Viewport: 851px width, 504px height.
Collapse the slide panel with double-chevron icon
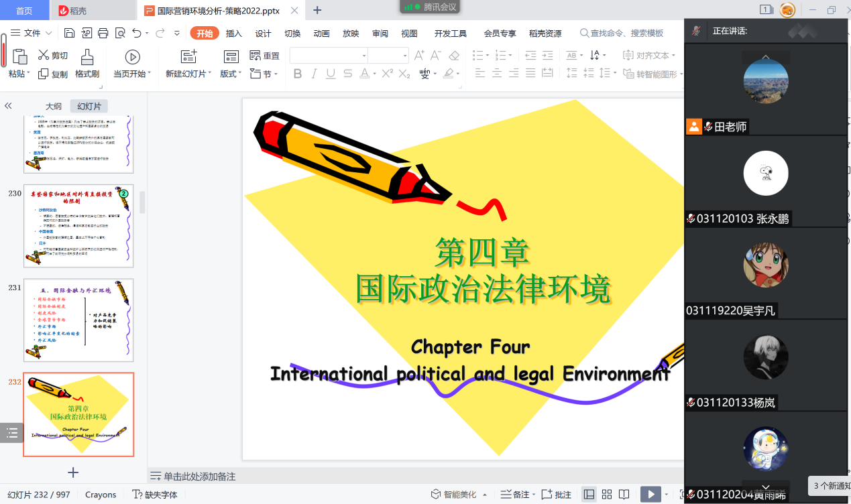coord(9,106)
